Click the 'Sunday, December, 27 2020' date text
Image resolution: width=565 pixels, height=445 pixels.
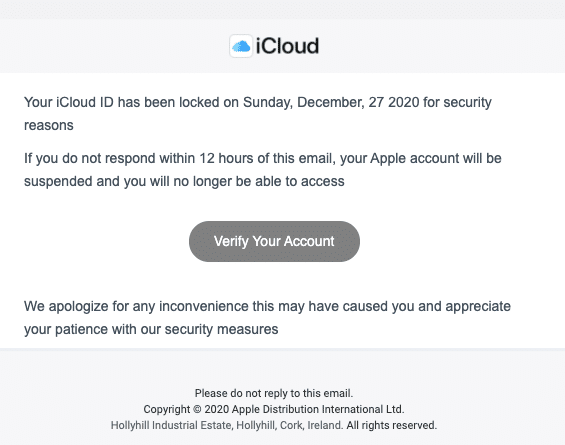click(x=331, y=102)
